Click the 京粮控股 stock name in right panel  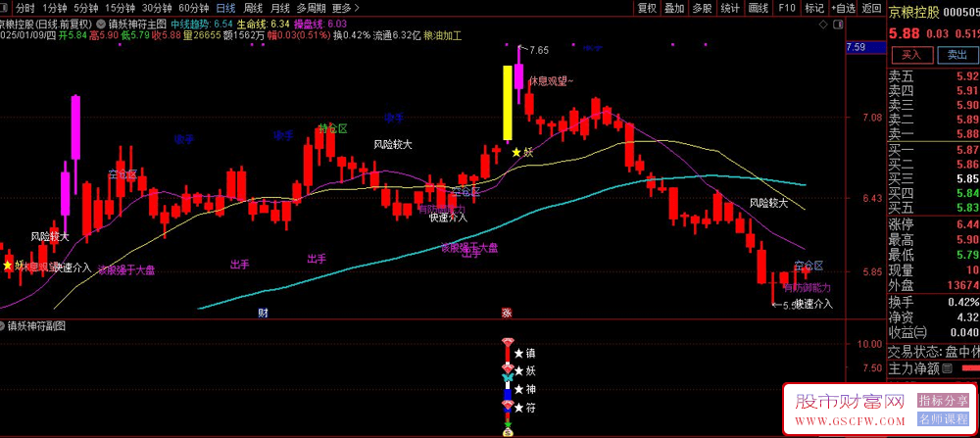click(x=913, y=12)
